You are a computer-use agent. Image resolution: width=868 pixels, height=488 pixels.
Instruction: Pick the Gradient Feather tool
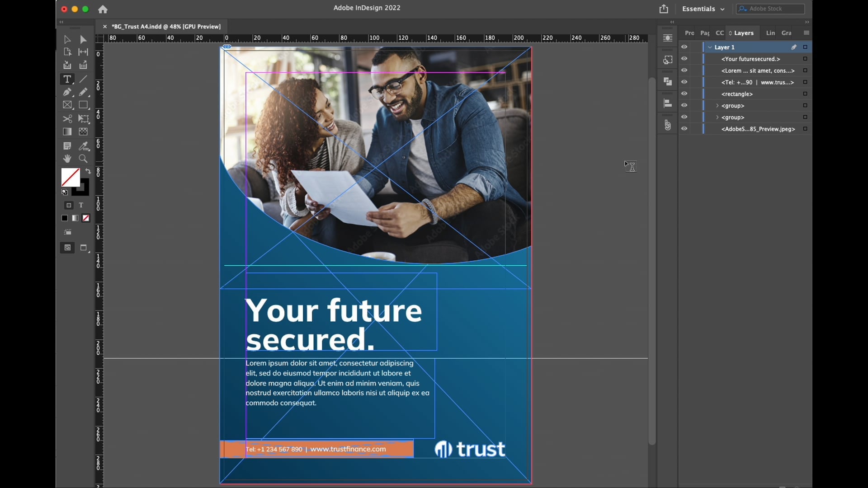tap(83, 132)
